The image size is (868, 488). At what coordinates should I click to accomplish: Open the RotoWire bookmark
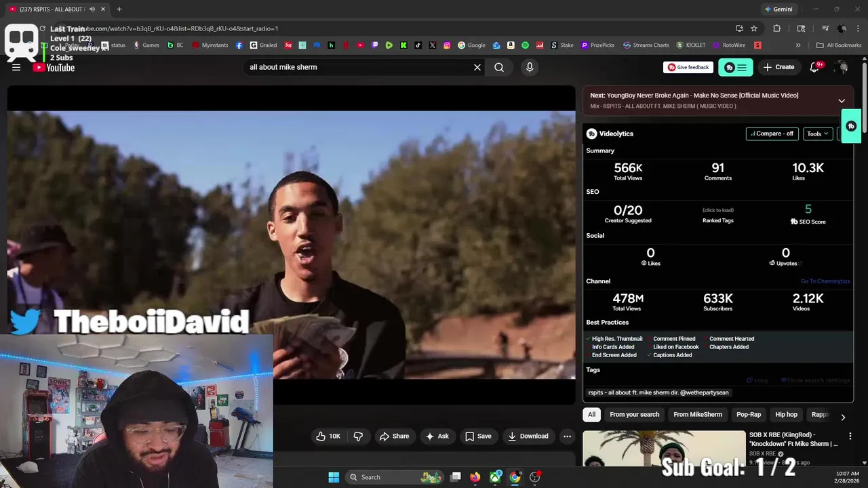coord(730,45)
